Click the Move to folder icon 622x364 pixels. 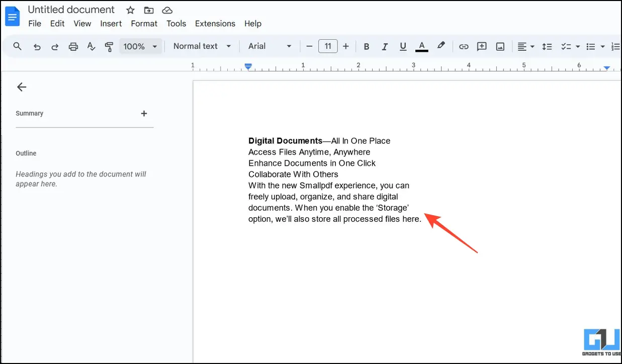[149, 10]
